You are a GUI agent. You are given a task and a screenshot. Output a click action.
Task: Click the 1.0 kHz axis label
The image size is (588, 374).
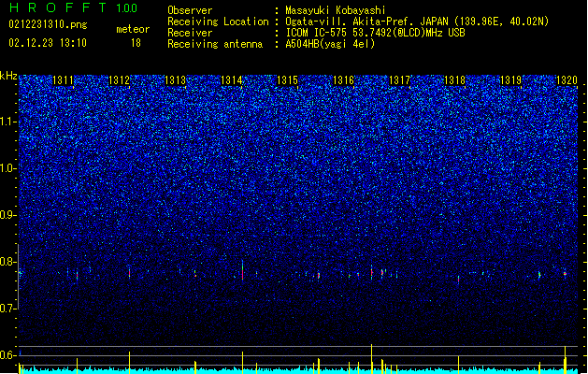[7, 168]
